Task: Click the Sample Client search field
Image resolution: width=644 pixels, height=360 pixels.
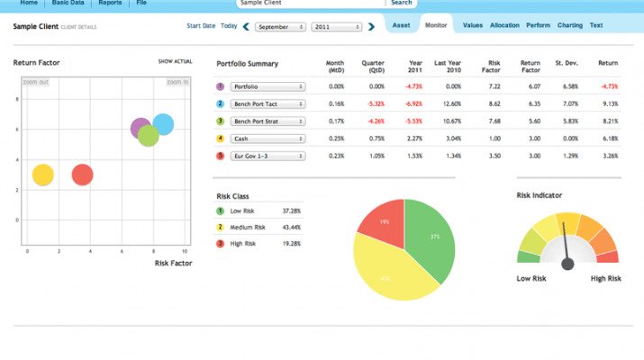Action: point(306,4)
